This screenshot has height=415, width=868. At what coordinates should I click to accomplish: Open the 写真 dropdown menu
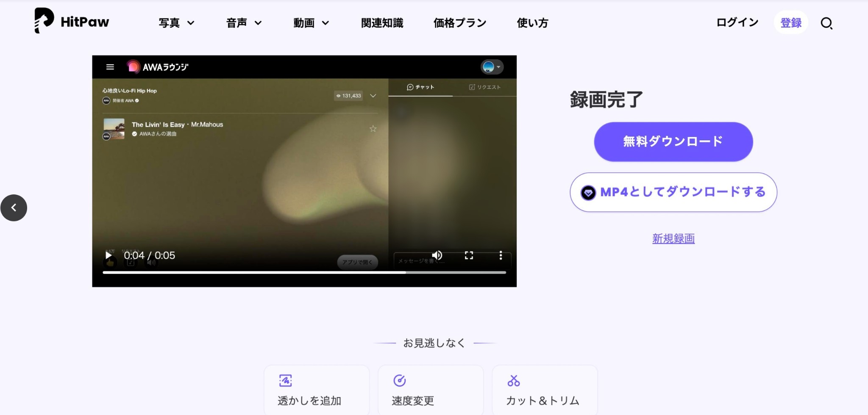pos(176,23)
